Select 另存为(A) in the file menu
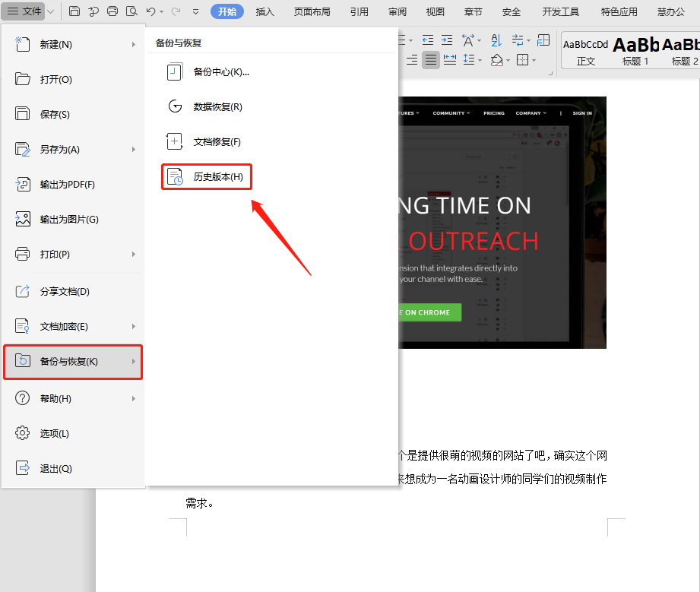The height and width of the screenshot is (592, 700). pos(73,149)
